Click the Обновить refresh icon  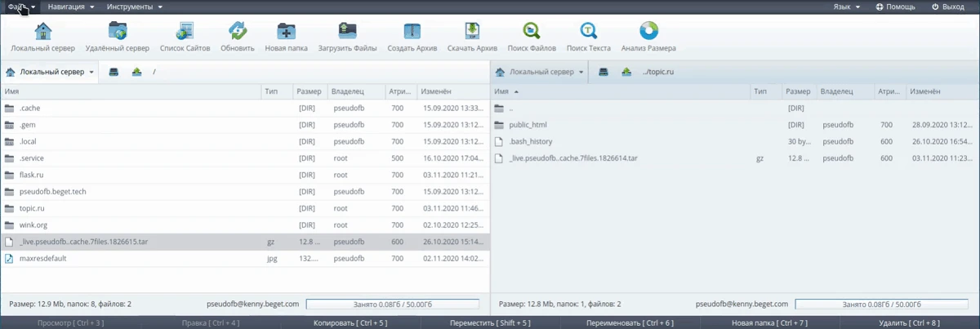pyautogui.click(x=238, y=32)
